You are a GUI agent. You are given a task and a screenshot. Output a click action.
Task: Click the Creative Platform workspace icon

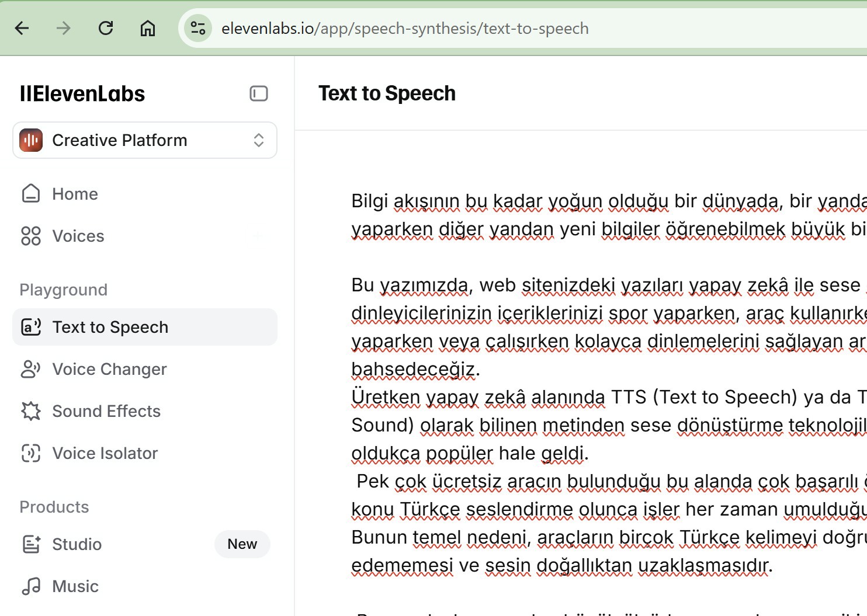tap(30, 140)
